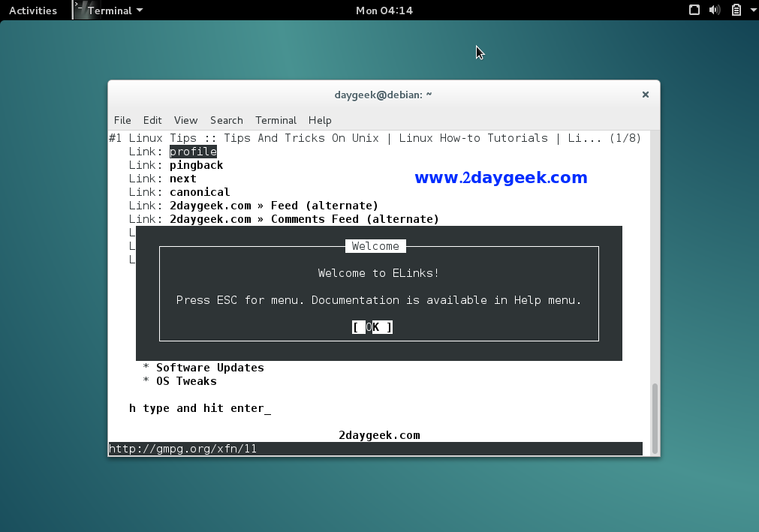Open the Search menu

click(227, 120)
